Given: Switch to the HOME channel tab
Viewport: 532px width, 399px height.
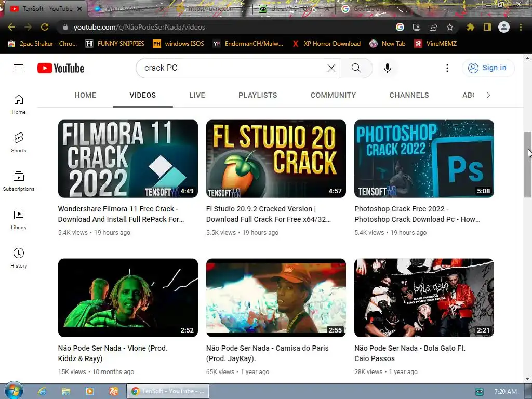Looking at the screenshot, I should click(85, 96).
